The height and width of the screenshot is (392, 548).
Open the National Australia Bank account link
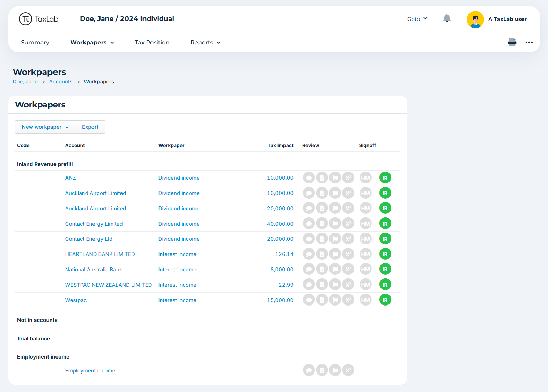tap(94, 270)
